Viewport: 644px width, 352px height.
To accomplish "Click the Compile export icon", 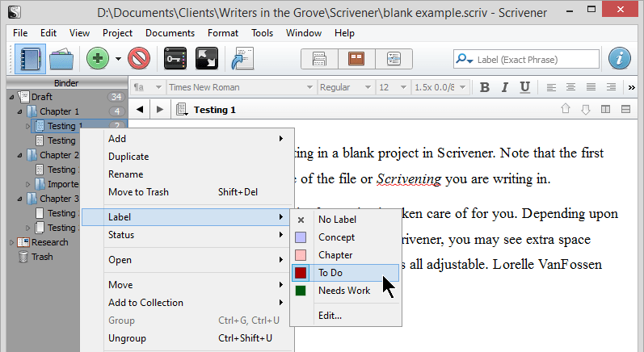I will 242,59.
